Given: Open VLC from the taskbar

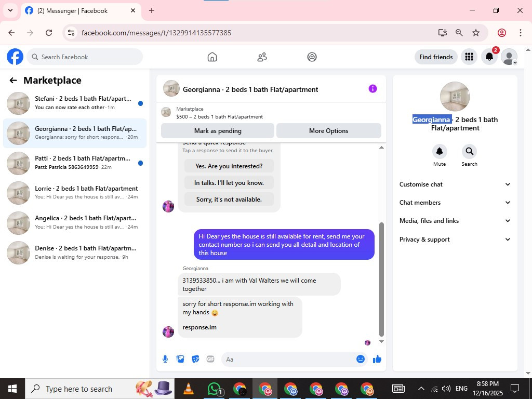Looking at the screenshot, I should coord(188,389).
